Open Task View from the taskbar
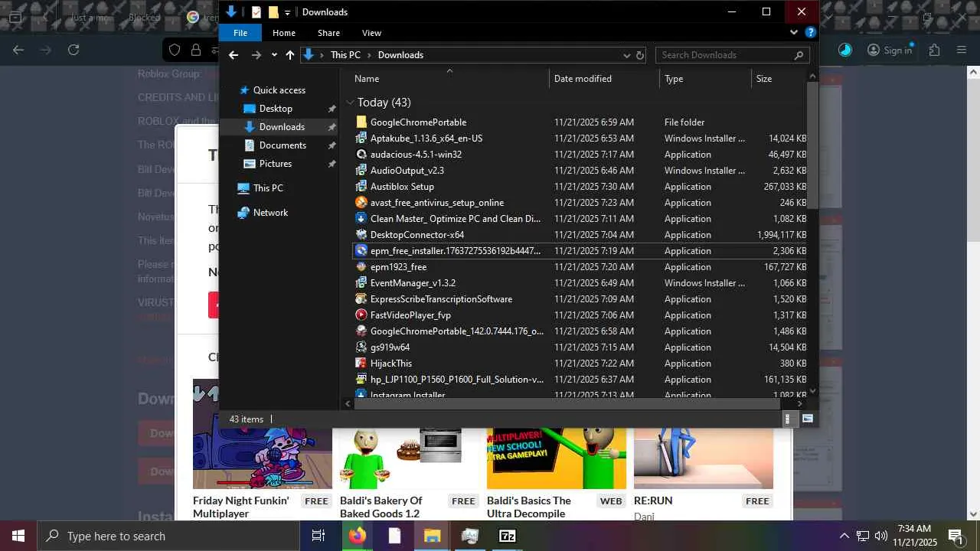The width and height of the screenshot is (980, 551). [x=318, y=536]
